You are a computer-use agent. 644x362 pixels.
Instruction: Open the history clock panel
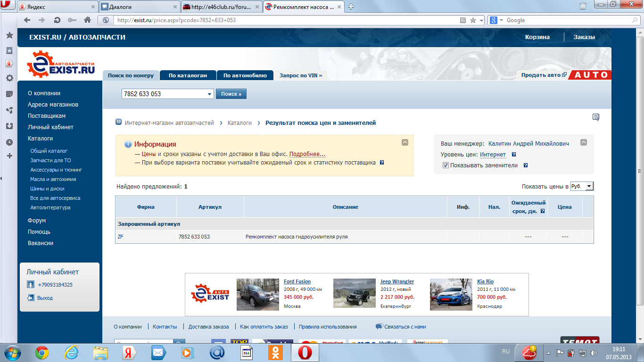click(9, 142)
